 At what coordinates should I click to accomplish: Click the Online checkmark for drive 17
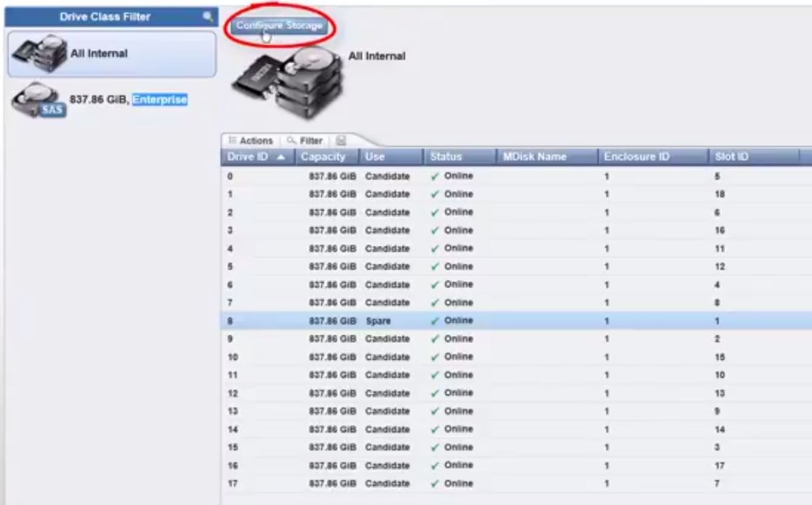point(436,483)
